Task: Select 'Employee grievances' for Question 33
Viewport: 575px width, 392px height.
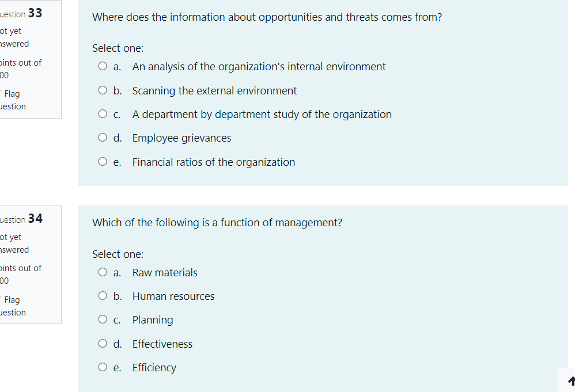Action: click(102, 137)
